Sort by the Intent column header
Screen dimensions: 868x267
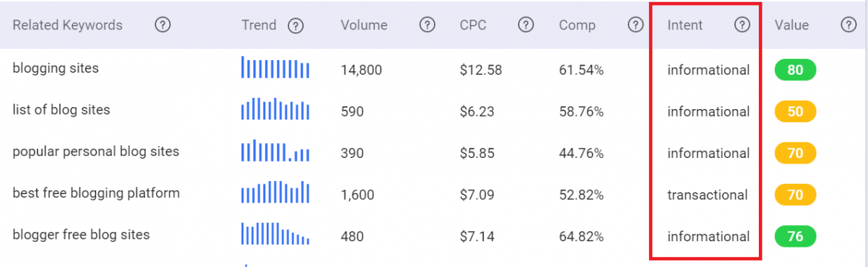click(685, 25)
